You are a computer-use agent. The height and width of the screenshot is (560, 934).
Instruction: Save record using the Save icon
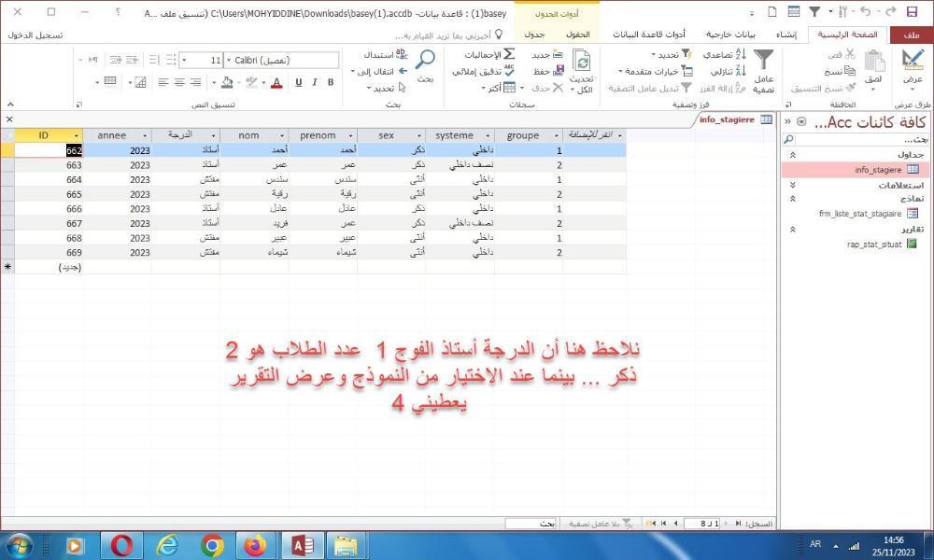559,72
